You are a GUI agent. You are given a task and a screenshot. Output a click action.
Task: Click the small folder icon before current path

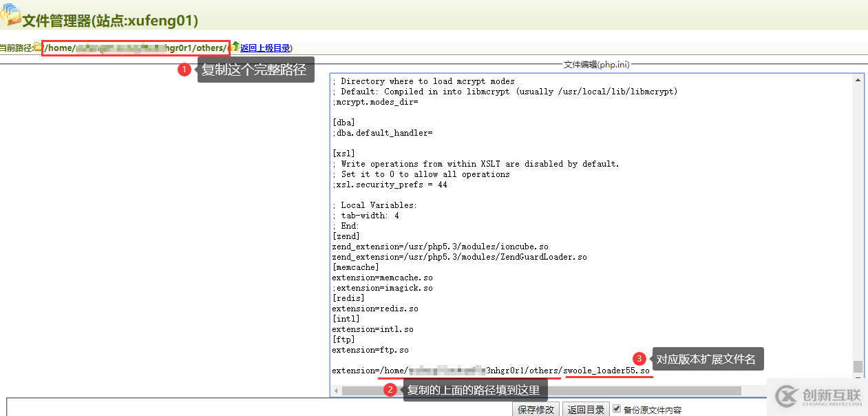pos(38,48)
